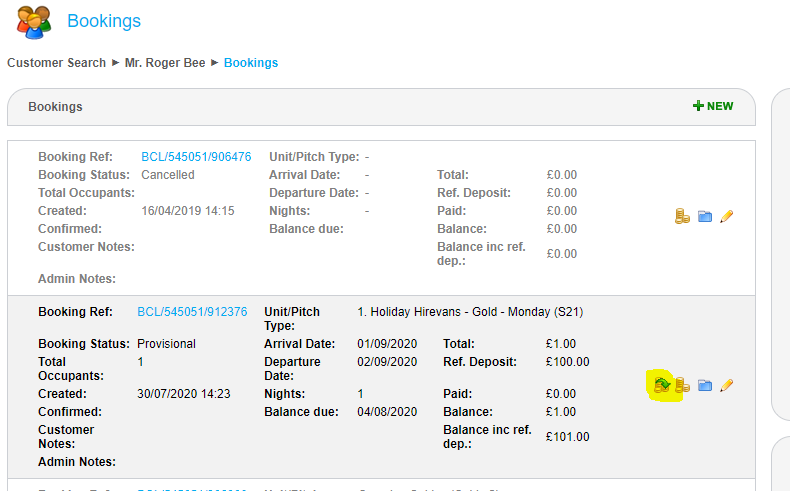Screen dimensions: 790x491
Task: Open booking reference BCL/545051/906476
Action: 196,157
